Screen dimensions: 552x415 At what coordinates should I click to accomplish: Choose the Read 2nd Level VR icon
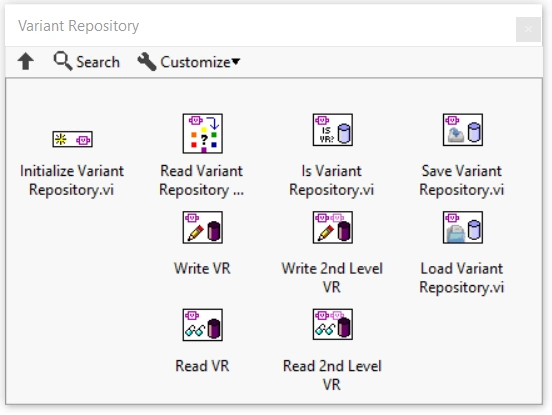pos(333,324)
